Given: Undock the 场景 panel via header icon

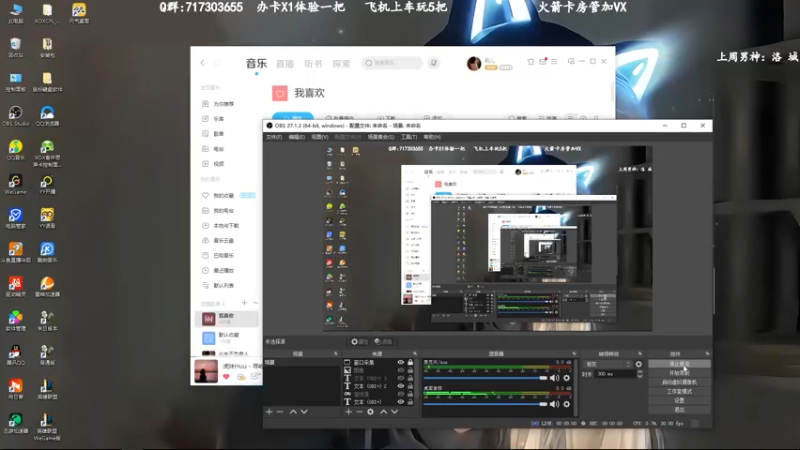Looking at the screenshot, I should [336, 354].
